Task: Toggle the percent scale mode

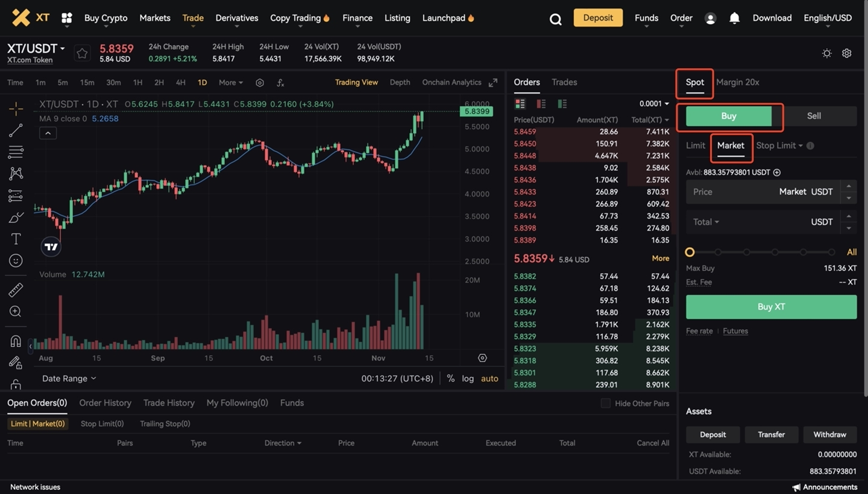Action: coord(451,378)
